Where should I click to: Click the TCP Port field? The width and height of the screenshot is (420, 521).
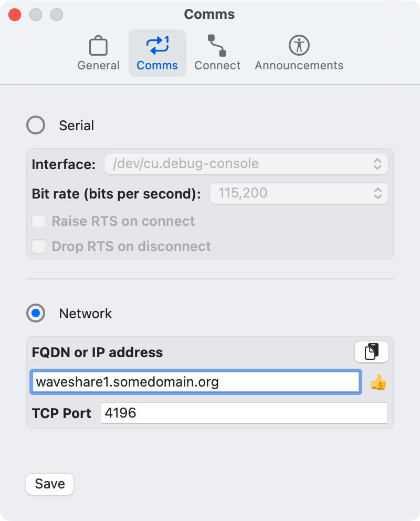click(244, 413)
